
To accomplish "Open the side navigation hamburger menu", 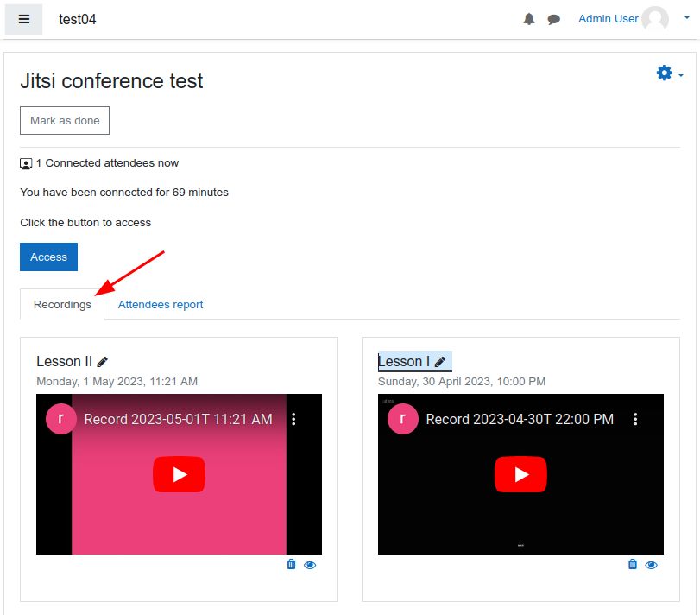I will coord(22,19).
